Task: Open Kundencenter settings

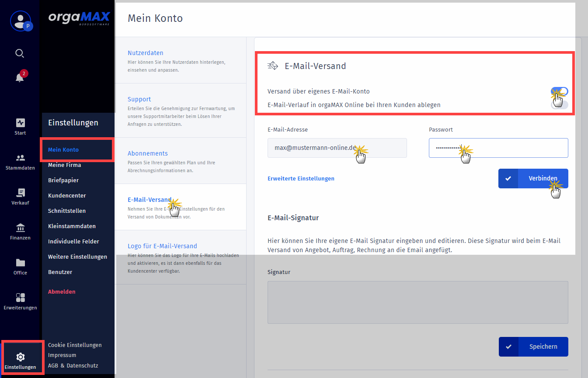Action: (x=67, y=196)
